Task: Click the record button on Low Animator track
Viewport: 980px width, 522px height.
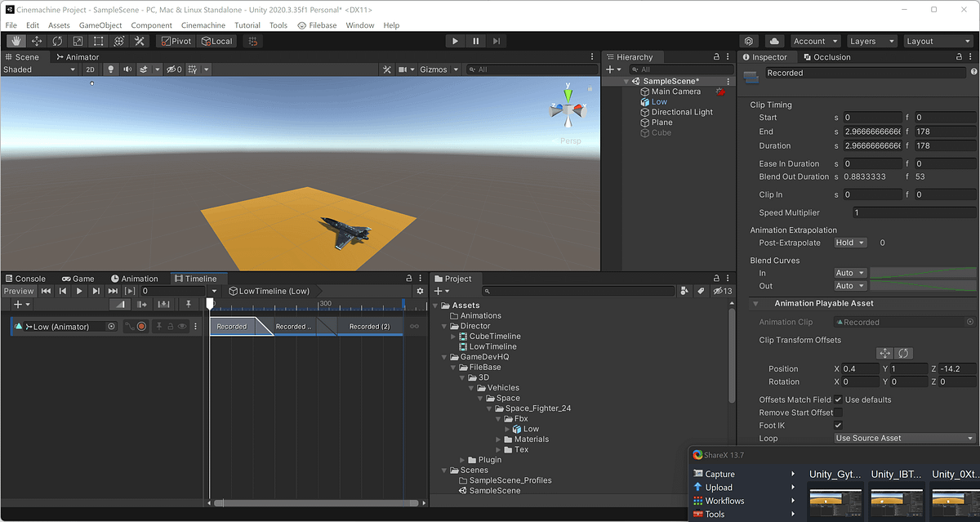Action: point(141,326)
